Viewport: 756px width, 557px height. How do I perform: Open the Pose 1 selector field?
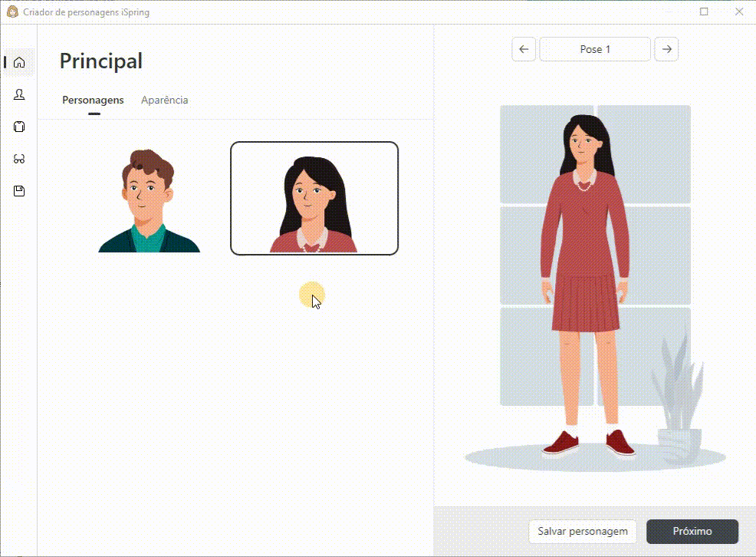595,49
